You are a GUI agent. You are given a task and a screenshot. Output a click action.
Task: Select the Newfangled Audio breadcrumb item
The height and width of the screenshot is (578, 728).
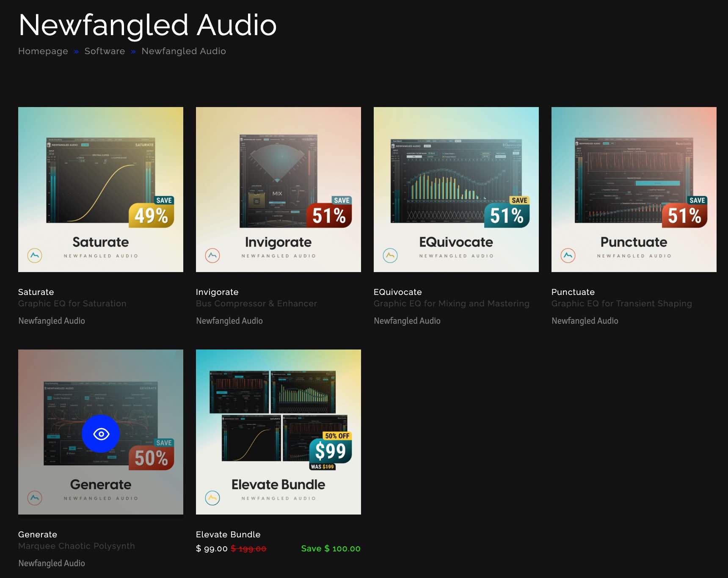[184, 51]
